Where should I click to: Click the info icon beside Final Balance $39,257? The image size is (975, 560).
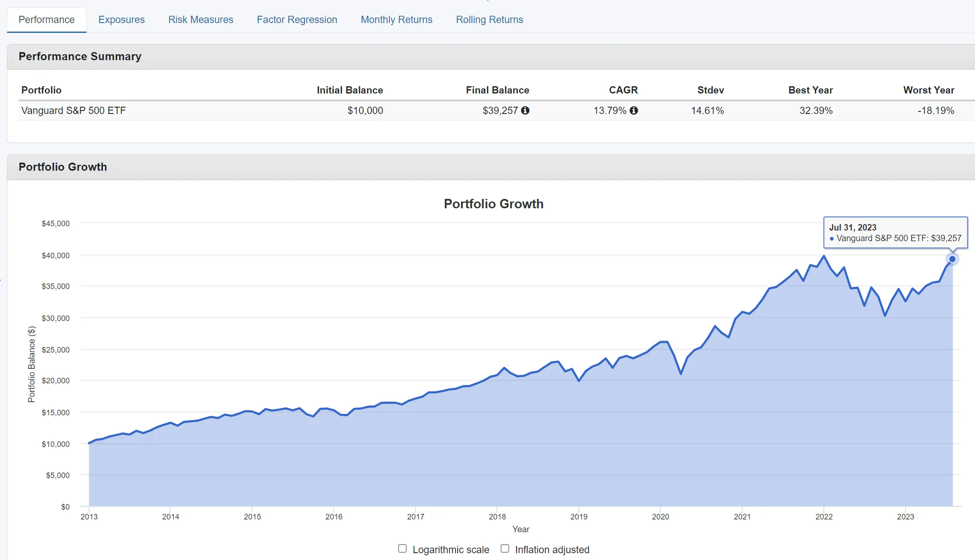[525, 111]
